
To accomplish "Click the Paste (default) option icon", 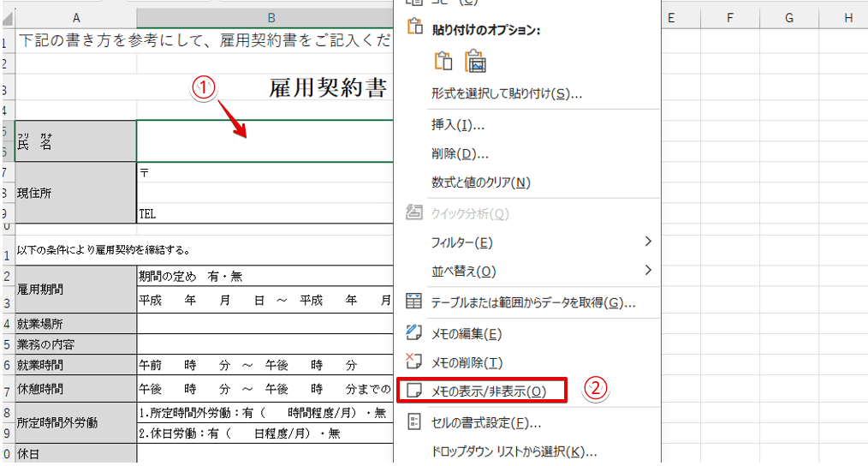I will [443, 61].
